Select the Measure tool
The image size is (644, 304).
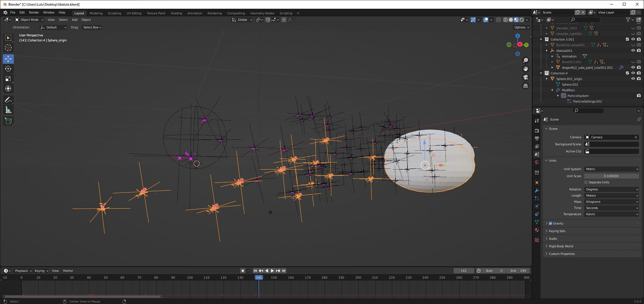[8, 110]
